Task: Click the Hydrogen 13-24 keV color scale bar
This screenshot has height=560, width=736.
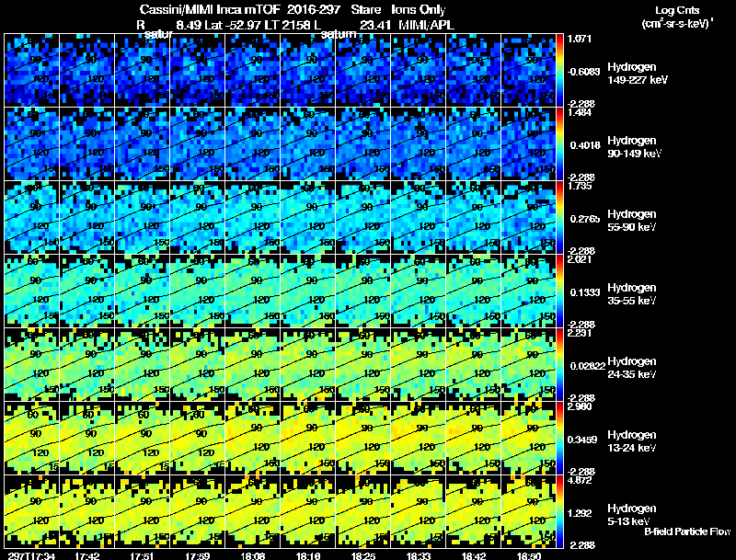Action: (x=559, y=438)
